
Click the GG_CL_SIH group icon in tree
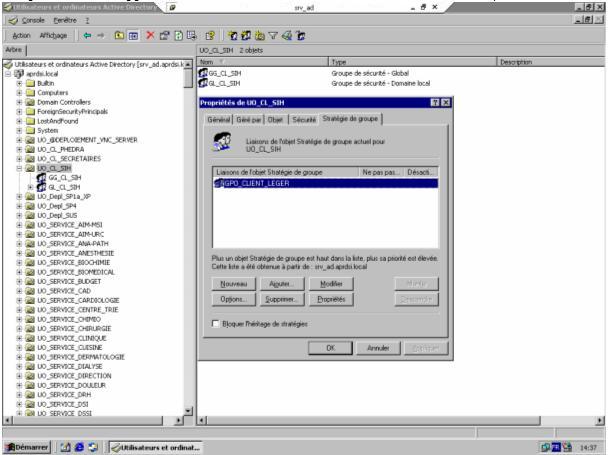click(41, 178)
